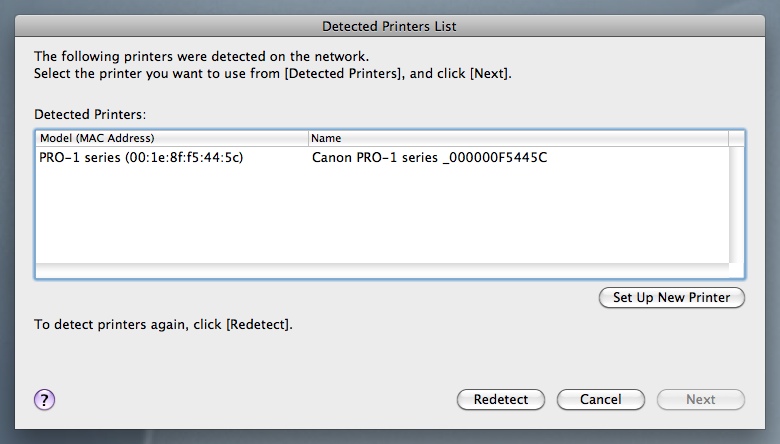The image size is (780, 444).
Task: Click the purple help question mark icon
Action: pos(44,399)
